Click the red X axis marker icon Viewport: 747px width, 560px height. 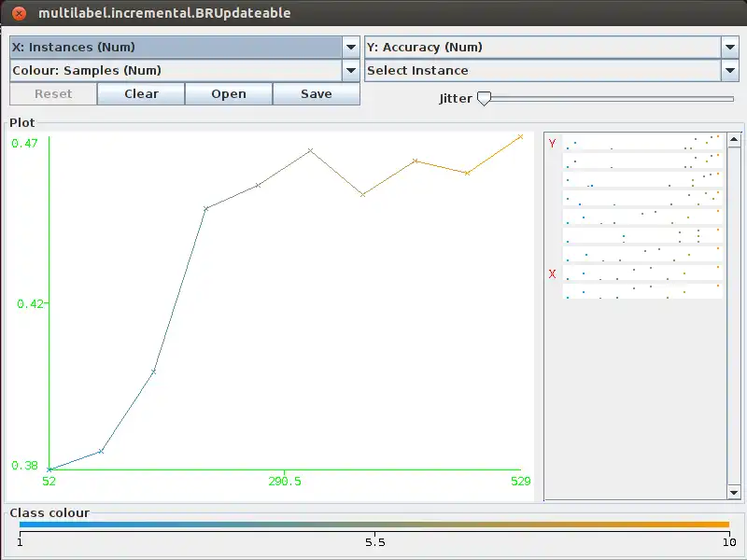point(552,274)
